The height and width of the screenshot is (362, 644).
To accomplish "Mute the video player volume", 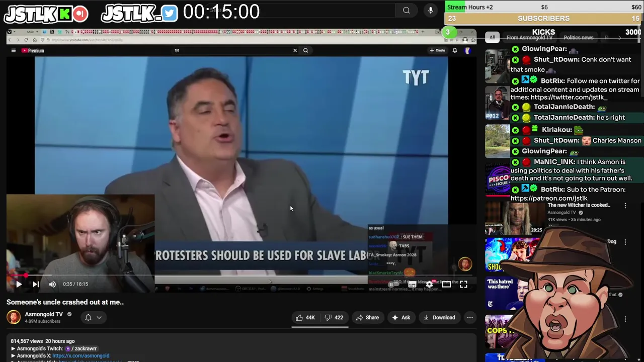I will 52,284.
